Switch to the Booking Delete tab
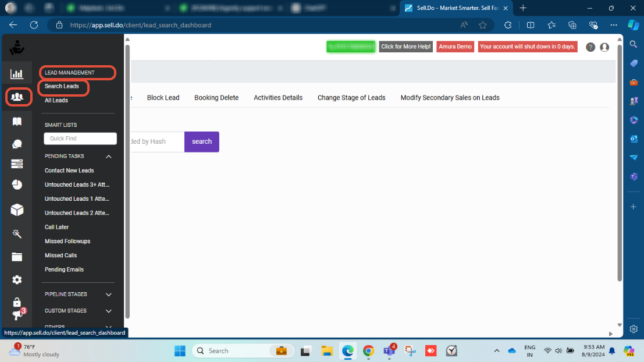The height and width of the screenshot is (362, 644). pyautogui.click(x=216, y=98)
